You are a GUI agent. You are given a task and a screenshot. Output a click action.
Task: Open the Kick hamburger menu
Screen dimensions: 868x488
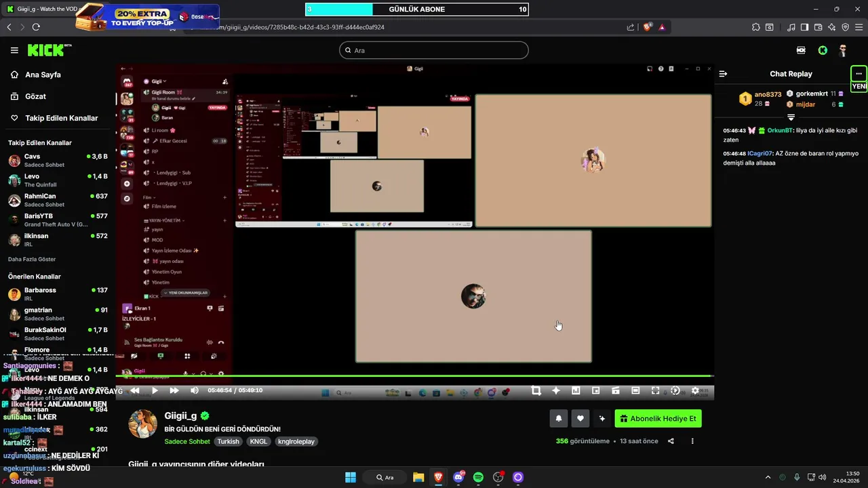(x=14, y=50)
